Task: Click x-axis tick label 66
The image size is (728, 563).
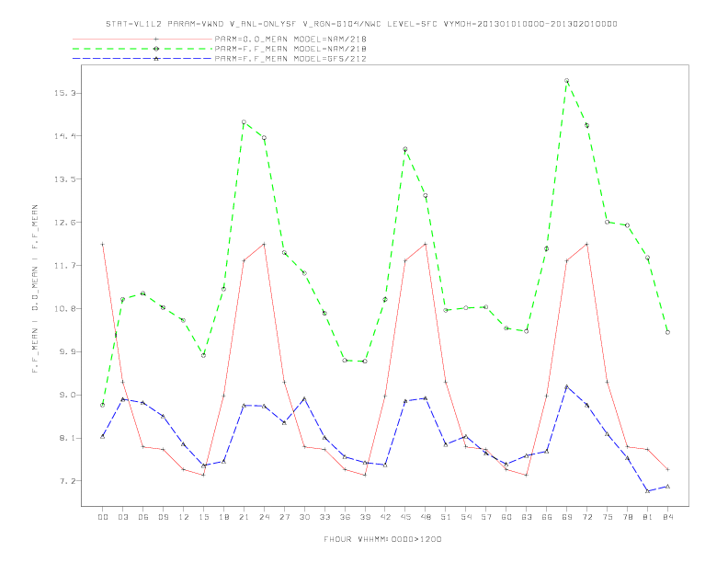Action: tap(547, 517)
